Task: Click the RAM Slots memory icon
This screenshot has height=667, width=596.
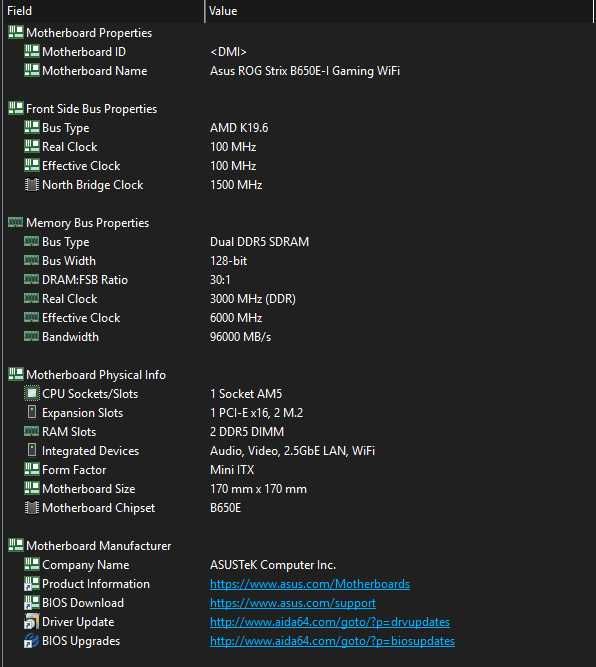Action: point(31,431)
